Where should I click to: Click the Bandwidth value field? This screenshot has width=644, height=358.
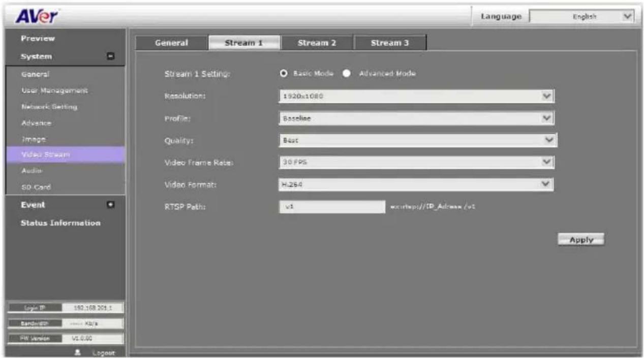pos(92,323)
